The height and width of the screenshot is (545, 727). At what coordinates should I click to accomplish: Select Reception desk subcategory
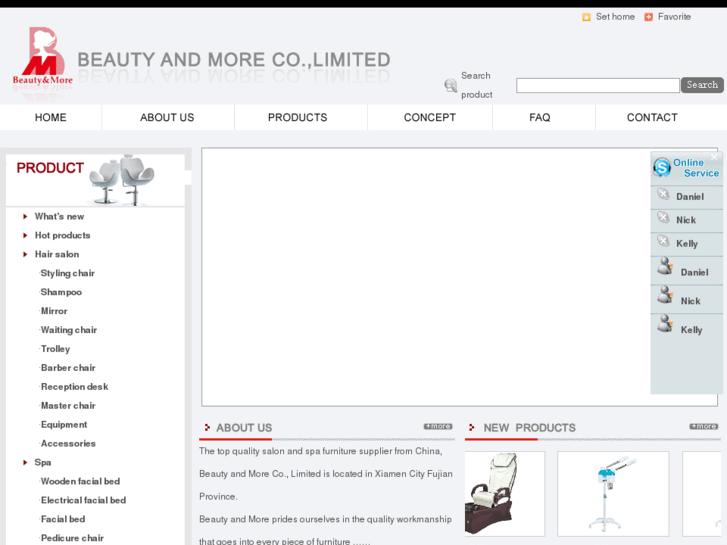pos(74,387)
